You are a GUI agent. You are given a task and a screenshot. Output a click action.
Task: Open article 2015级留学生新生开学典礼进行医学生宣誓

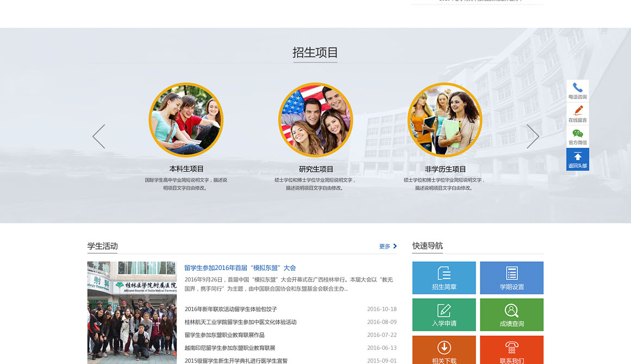pos(236,360)
